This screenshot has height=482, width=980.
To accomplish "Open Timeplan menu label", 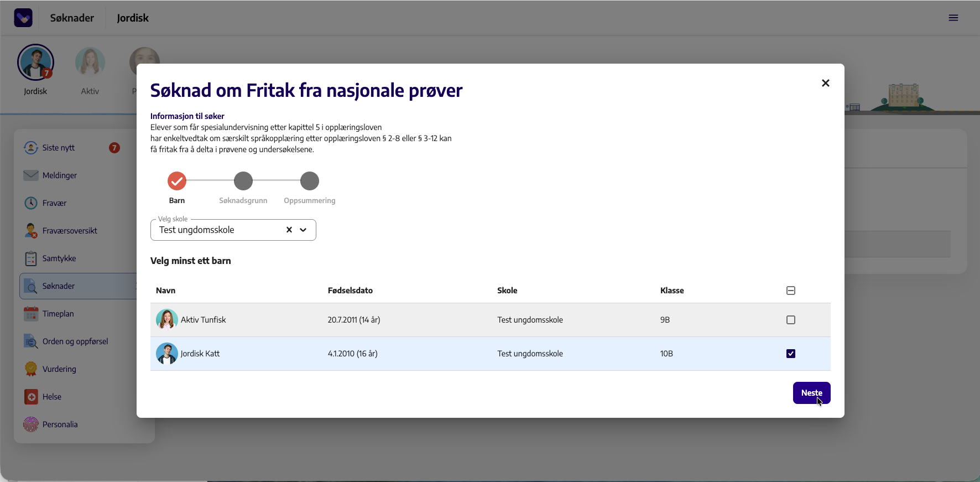I will [58, 314].
